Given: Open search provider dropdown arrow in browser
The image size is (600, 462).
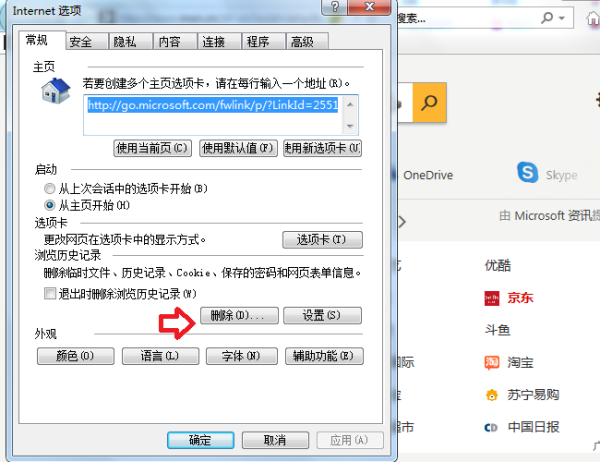Looking at the screenshot, I should click(x=562, y=18).
